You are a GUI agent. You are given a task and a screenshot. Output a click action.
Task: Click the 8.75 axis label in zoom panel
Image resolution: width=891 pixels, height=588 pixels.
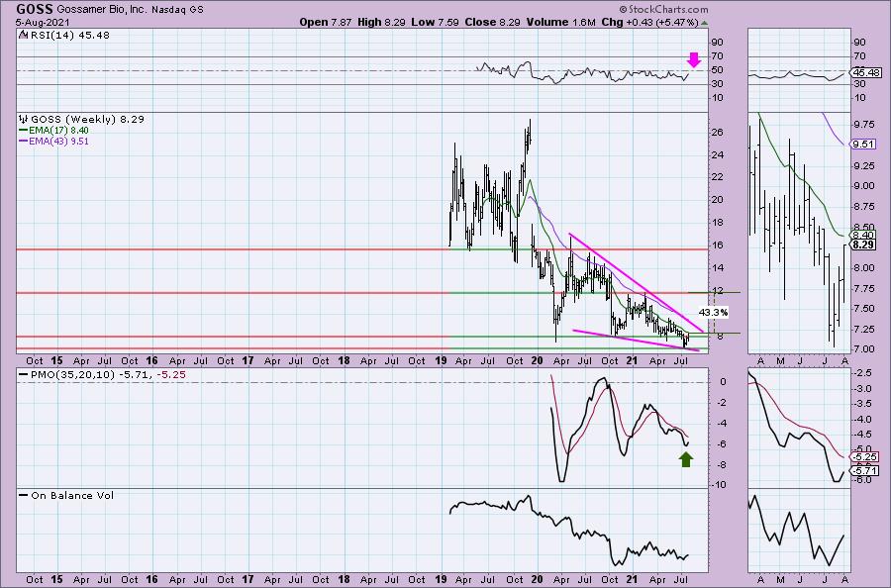(863, 206)
